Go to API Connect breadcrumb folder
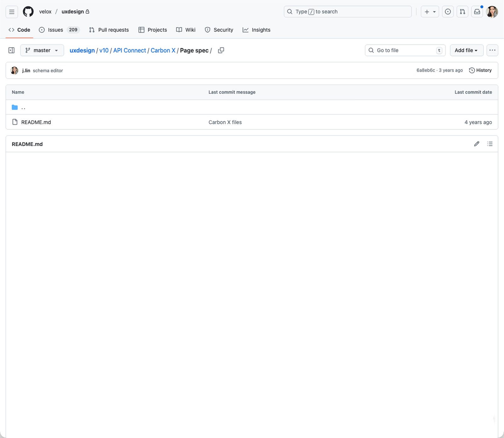Screen dimensions: 504x438 click(129, 50)
